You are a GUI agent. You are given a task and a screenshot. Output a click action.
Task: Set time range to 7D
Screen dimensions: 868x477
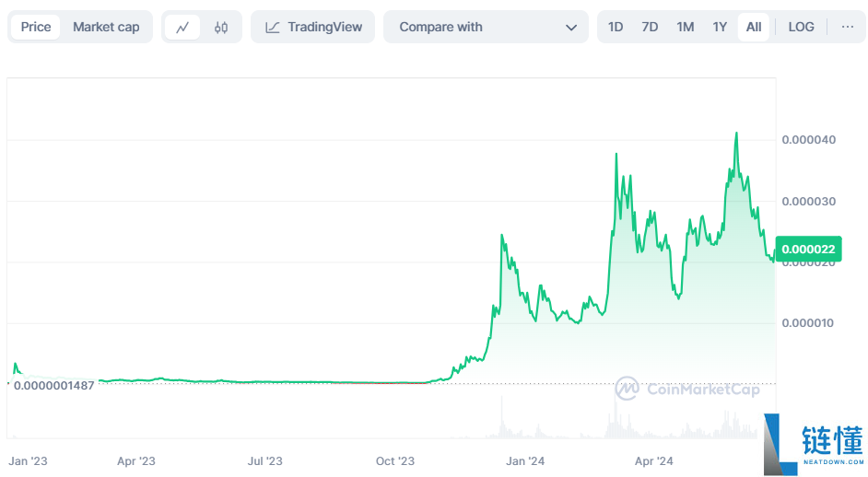click(x=650, y=27)
